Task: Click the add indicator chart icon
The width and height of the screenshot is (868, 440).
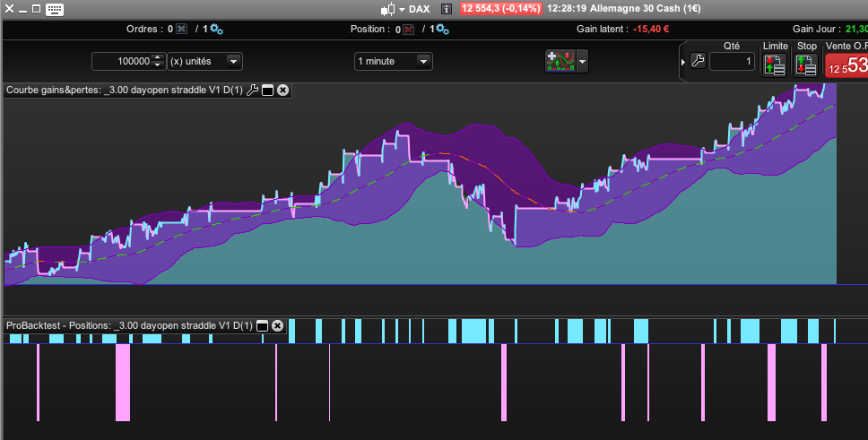Action: click(560, 61)
